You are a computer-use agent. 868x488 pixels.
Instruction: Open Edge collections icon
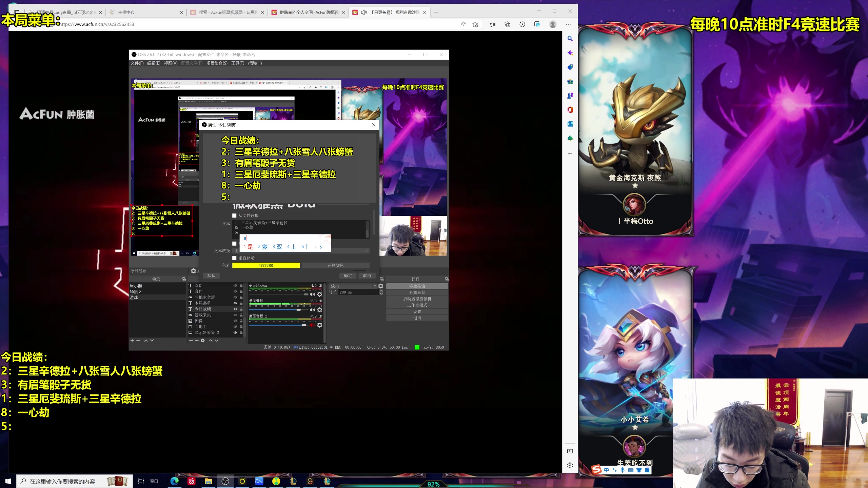507,24
